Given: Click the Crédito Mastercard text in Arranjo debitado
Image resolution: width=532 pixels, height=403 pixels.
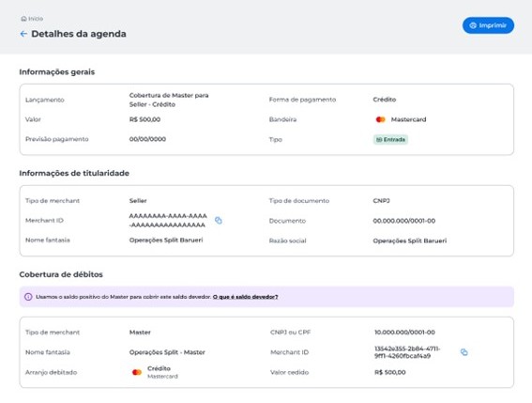Looking at the screenshot, I should [162, 372].
